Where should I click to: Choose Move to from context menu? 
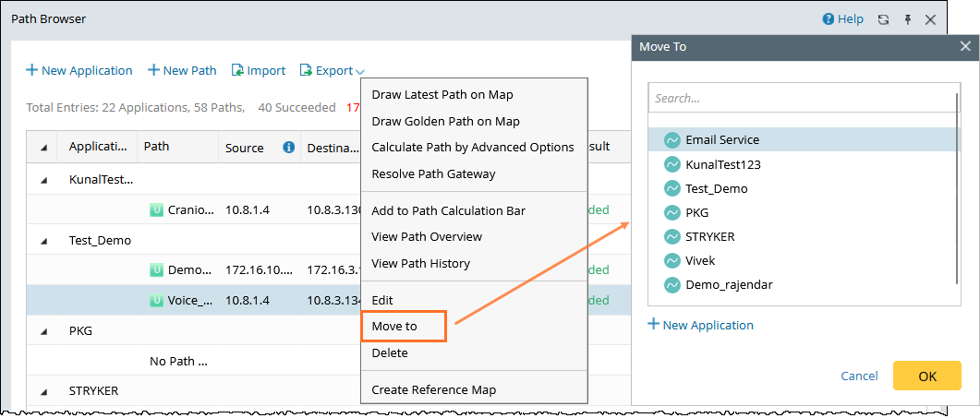click(x=394, y=327)
